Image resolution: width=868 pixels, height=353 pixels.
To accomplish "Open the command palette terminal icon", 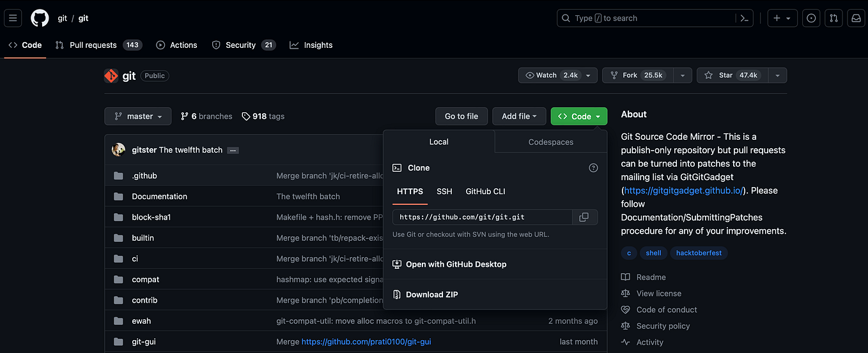I will point(744,19).
